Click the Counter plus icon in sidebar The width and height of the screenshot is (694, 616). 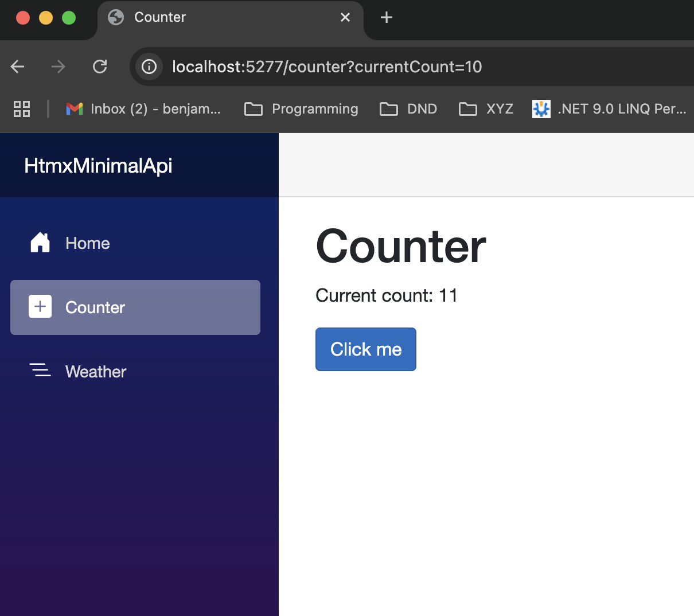click(40, 307)
